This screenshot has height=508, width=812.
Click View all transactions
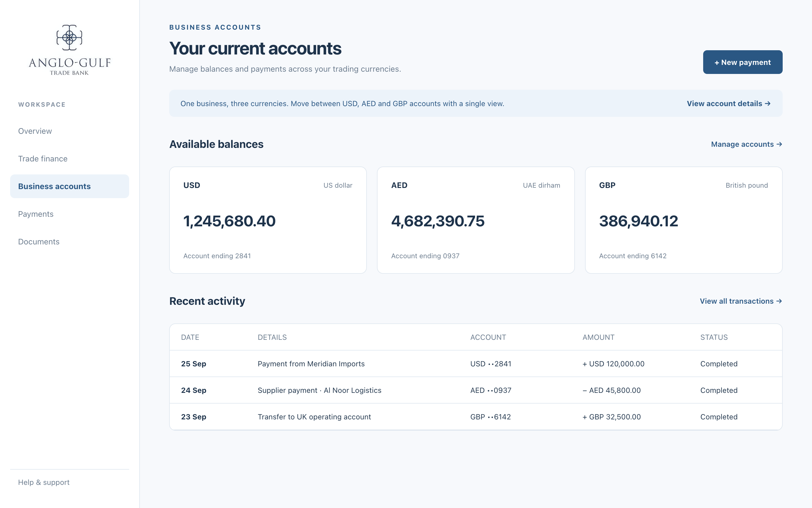coord(741,301)
